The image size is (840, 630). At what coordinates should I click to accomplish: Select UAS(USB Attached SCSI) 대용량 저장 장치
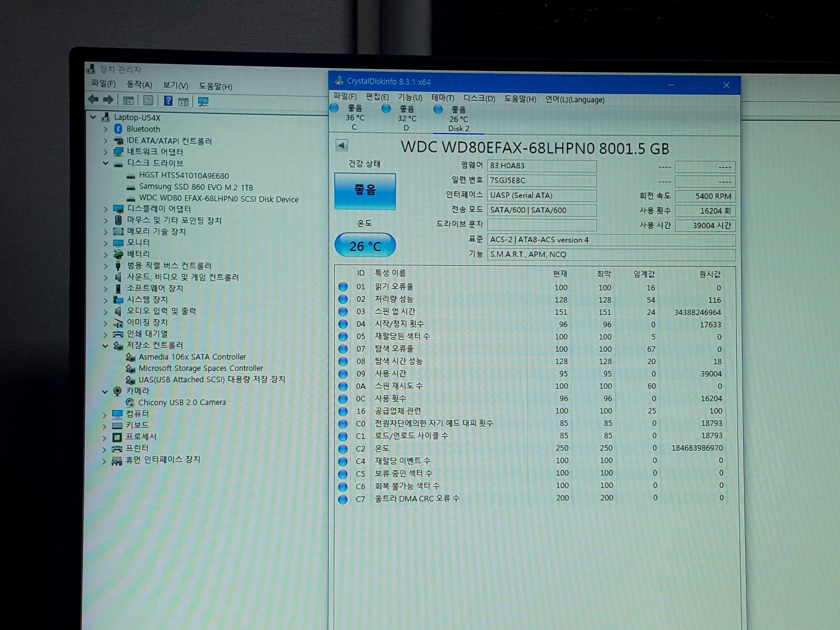point(212,379)
